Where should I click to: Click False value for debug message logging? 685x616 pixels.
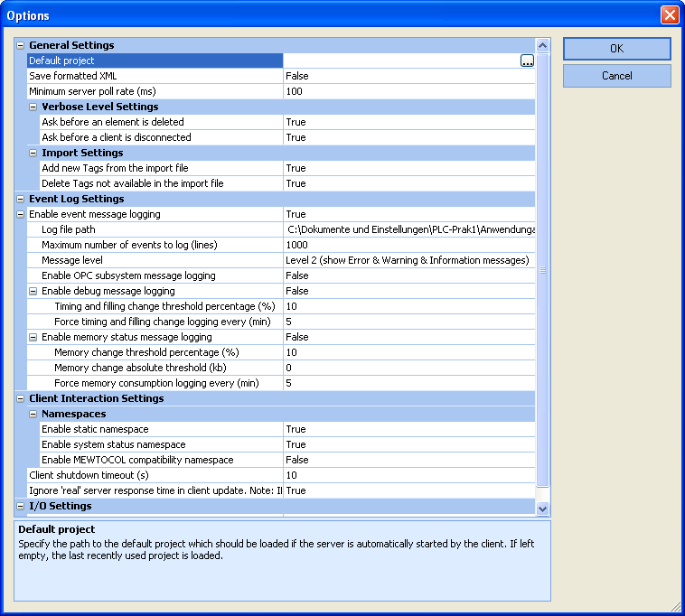click(x=297, y=291)
